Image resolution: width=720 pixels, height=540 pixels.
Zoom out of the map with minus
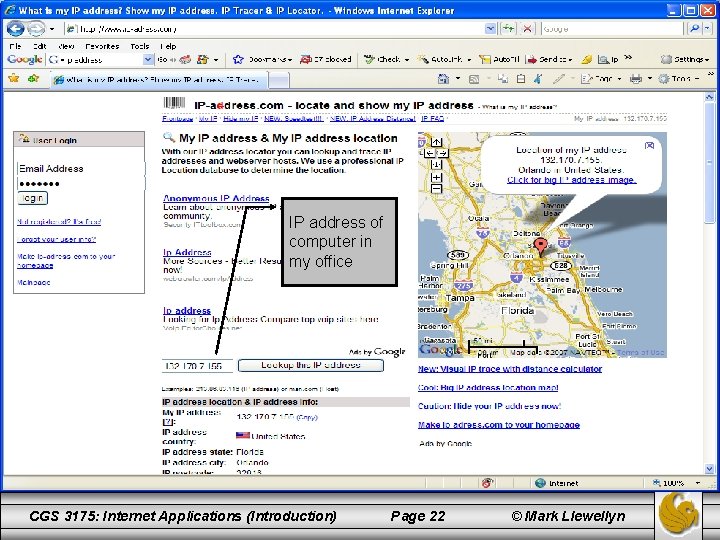[x=436, y=188]
